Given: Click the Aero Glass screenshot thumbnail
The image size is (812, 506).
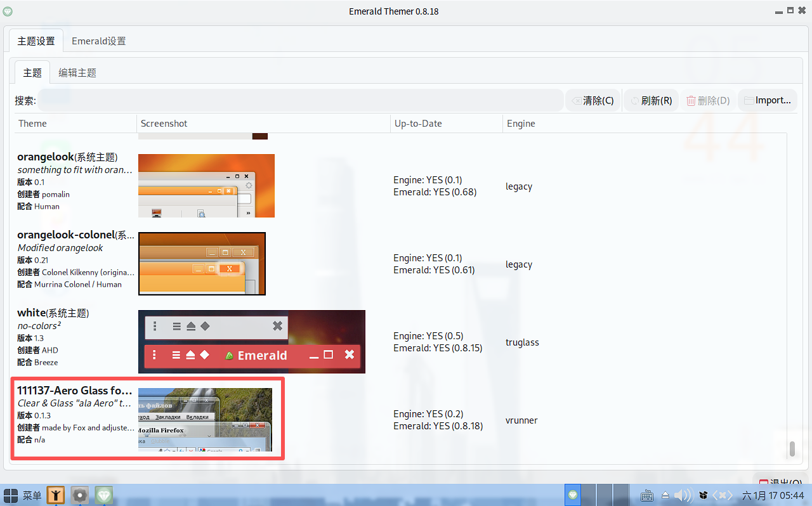Looking at the screenshot, I should pos(205,420).
